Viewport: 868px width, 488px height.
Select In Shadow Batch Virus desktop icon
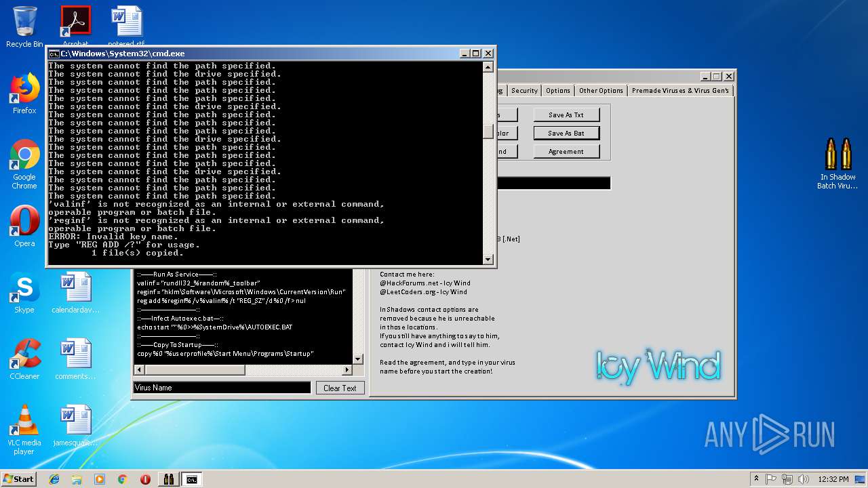coord(837,163)
